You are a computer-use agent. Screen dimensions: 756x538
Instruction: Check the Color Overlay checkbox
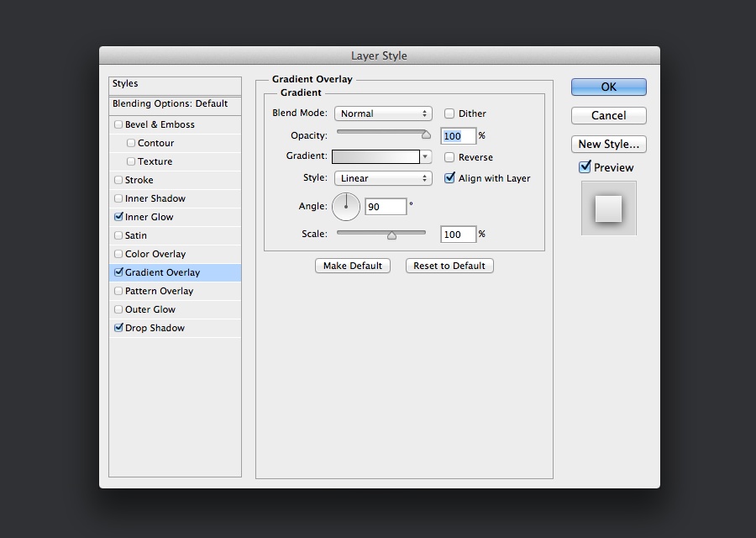118,254
